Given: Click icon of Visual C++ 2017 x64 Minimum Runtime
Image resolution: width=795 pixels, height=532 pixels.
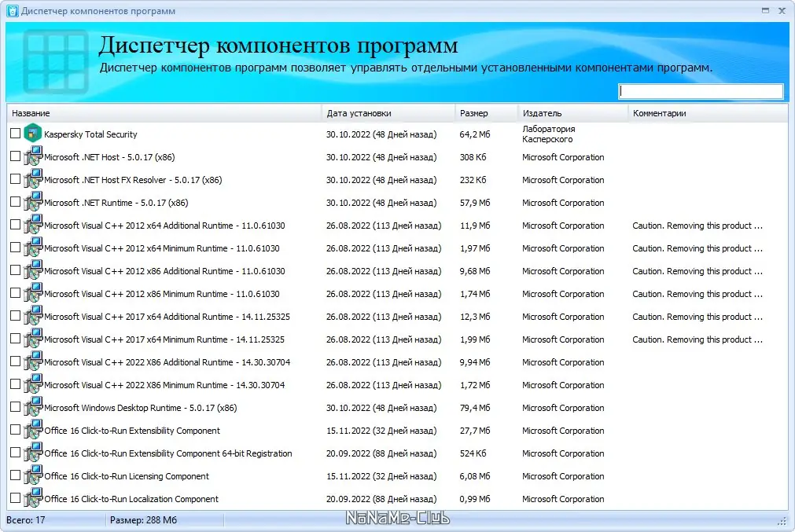Looking at the screenshot, I should 33,339.
